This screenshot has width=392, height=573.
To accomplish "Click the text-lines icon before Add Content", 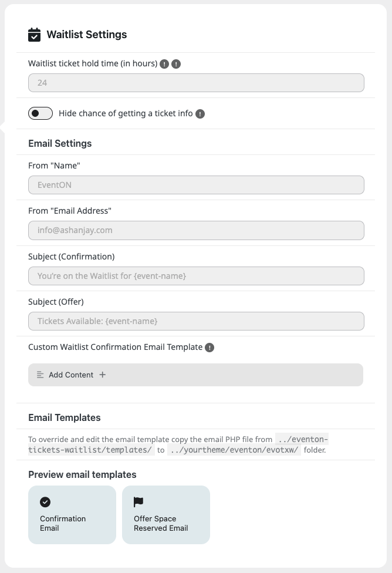I will click(x=40, y=375).
